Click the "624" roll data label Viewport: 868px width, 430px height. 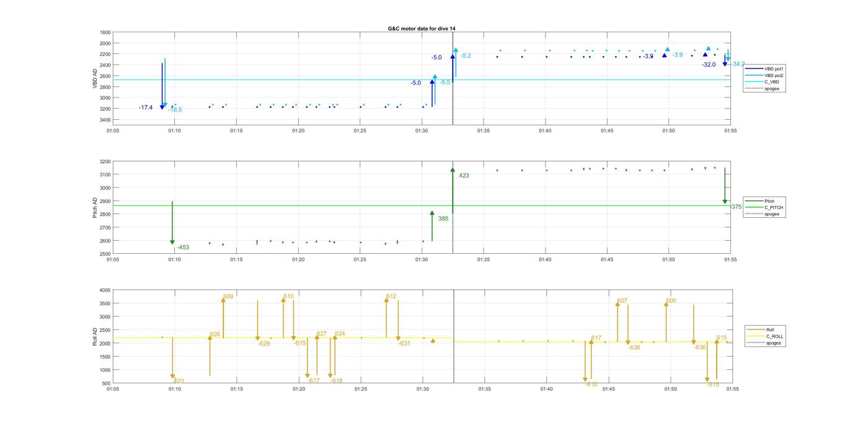[x=340, y=334]
